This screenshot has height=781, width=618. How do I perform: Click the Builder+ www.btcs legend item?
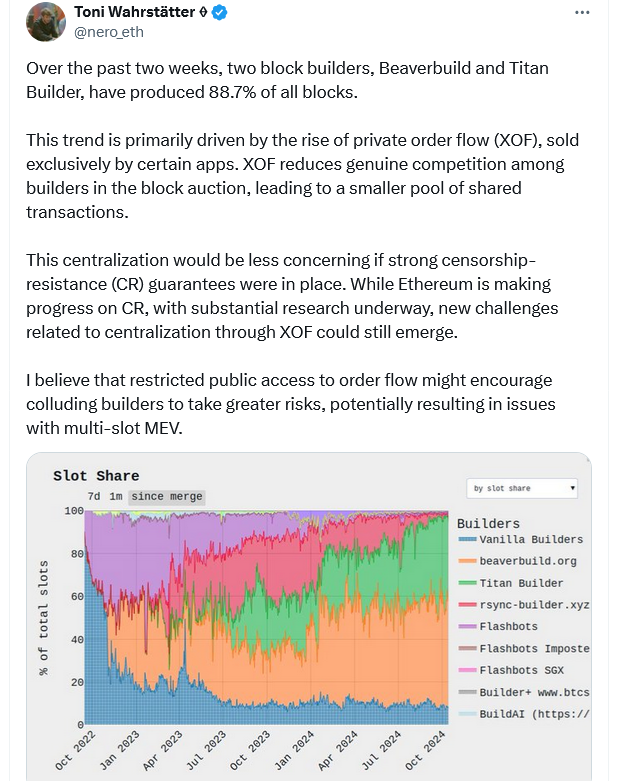coord(524,692)
